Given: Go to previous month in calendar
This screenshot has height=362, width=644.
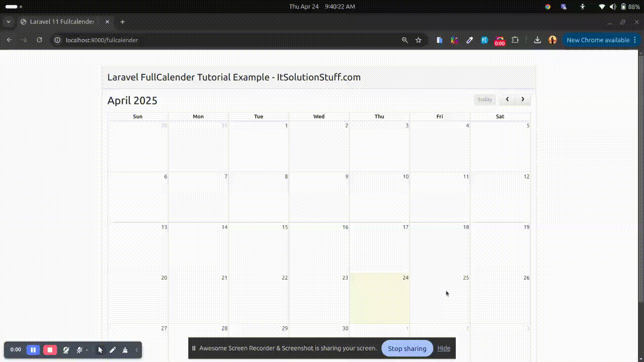Looking at the screenshot, I should (x=507, y=100).
